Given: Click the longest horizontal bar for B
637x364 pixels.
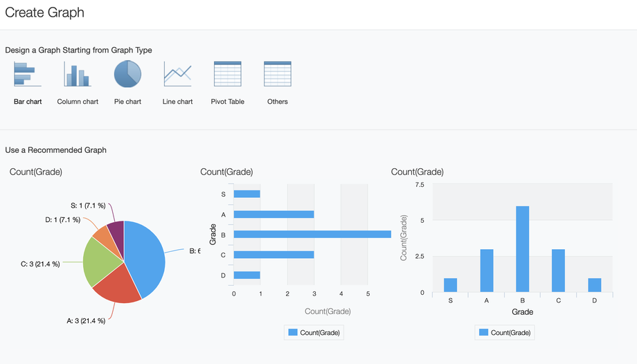Looking at the screenshot, I should [x=312, y=235].
